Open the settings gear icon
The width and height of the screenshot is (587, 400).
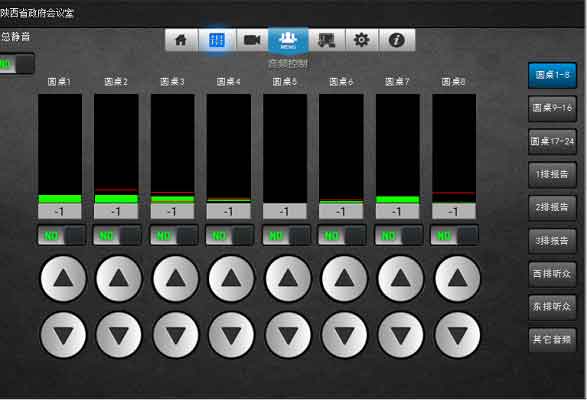coord(362,40)
